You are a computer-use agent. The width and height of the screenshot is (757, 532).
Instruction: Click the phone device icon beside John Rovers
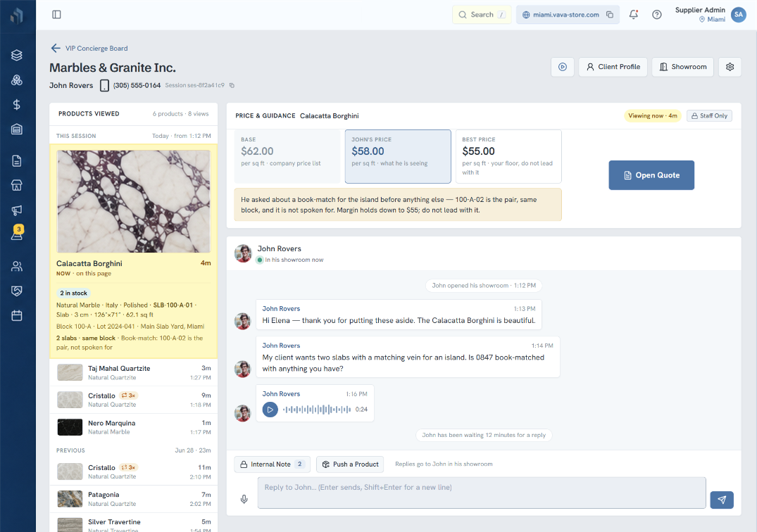click(104, 85)
